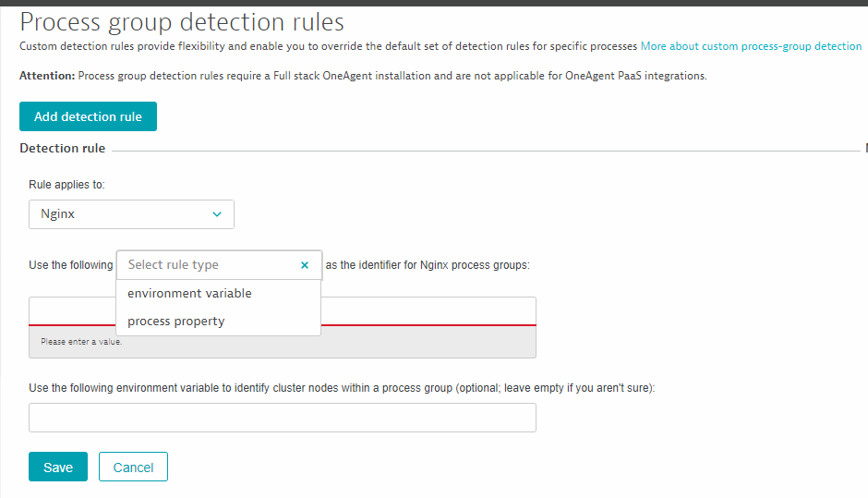Click the cluster nodes environment variable field
Image resolution: width=868 pixels, height=498 pixels.
282,418
